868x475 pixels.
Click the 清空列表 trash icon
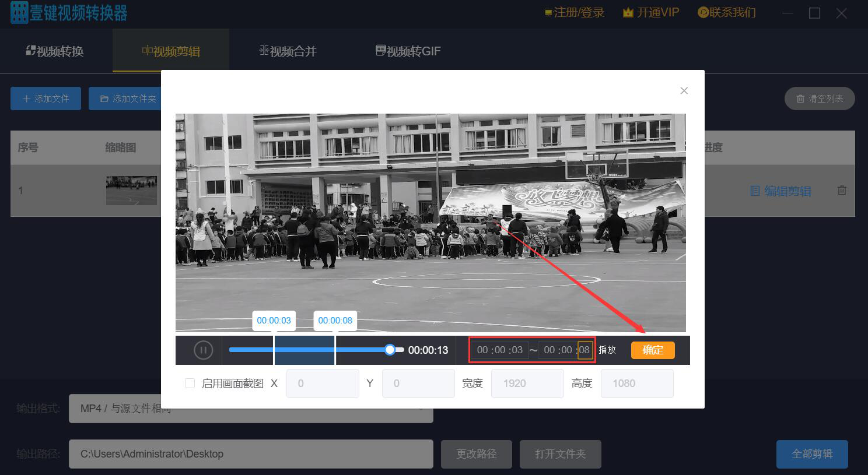tap(800, 98)
